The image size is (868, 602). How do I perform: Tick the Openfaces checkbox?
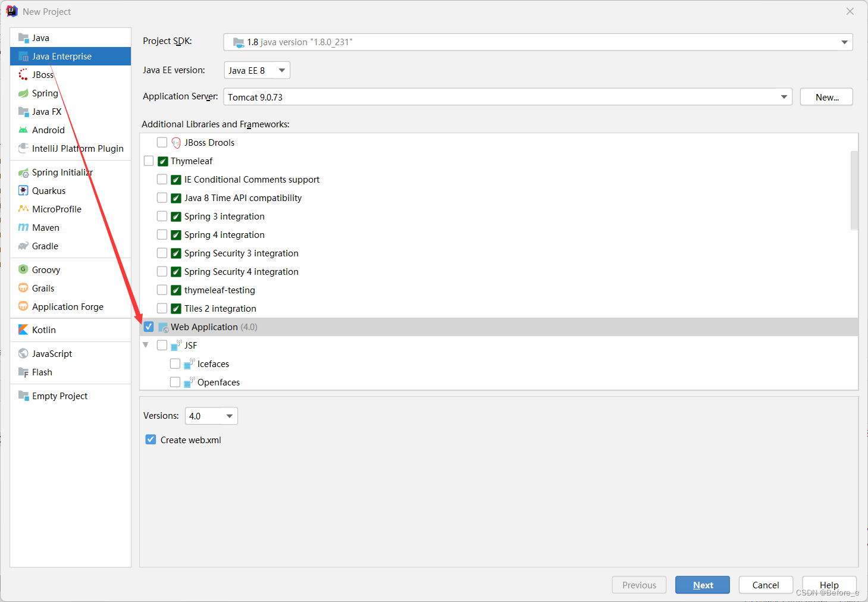tap(175, 382)
